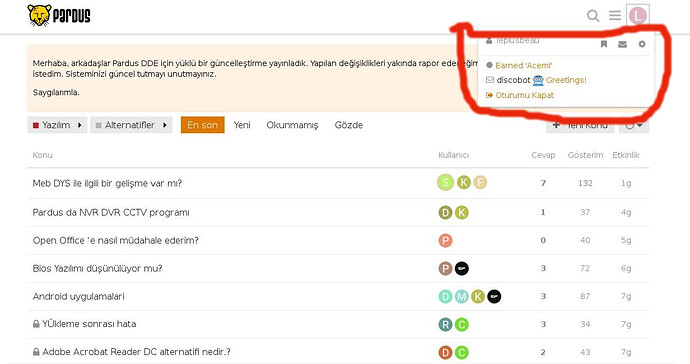
Task: Open notification level dropdown beside Yeni Konu
Action: pyautogui.click(x=634, y=125)
